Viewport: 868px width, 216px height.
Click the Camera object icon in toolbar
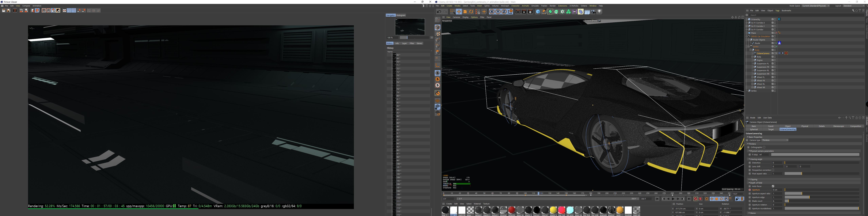click(x=593, y=11)
